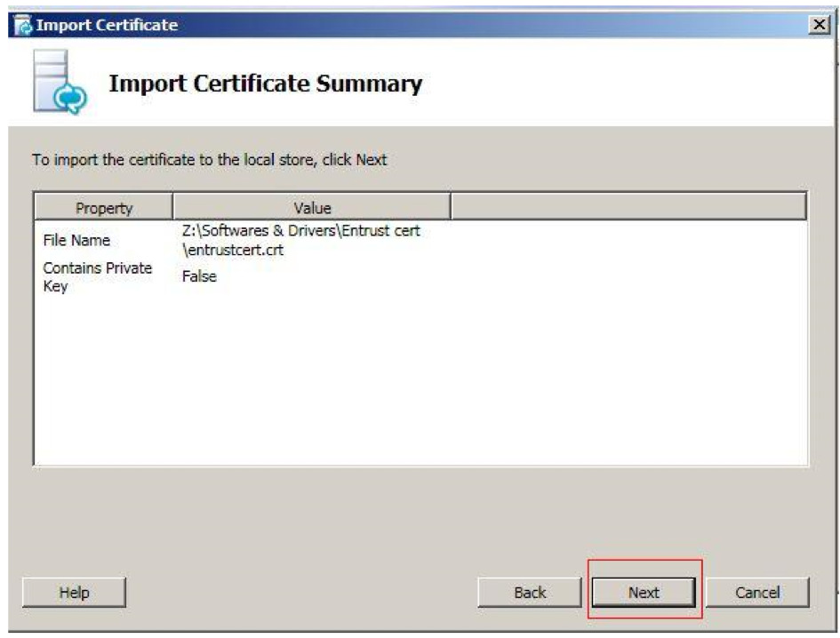The image size is (840, 638).
Task: Cancel the certificate import
Action: 757,592
